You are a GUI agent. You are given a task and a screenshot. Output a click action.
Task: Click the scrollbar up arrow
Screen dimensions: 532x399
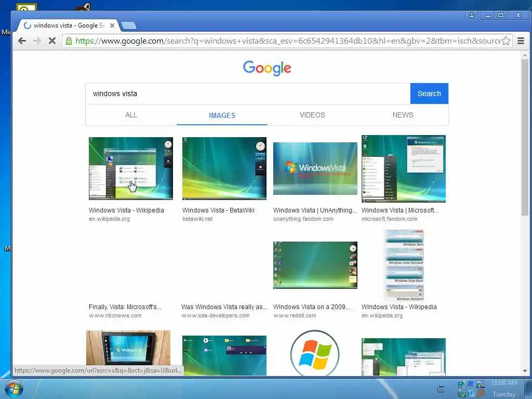click(x=525, y=55)
